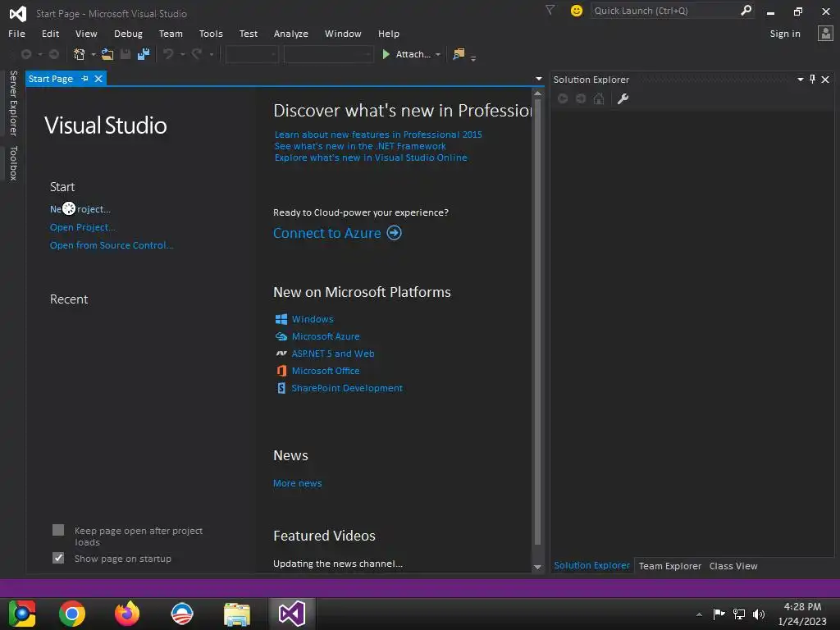
Task: Open the Solution Platforms combo box
Action: point(328,54)
